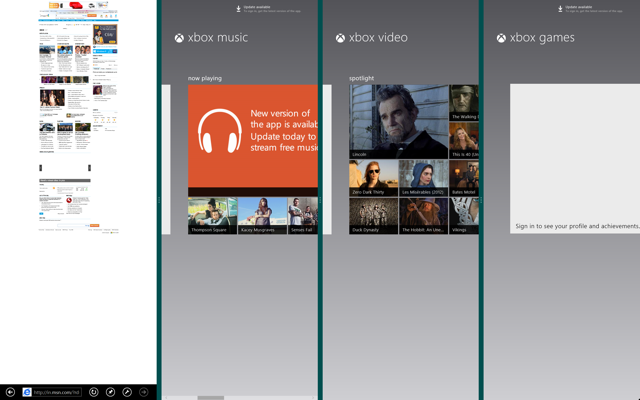Open the Senses Fail artist tile

303,216
